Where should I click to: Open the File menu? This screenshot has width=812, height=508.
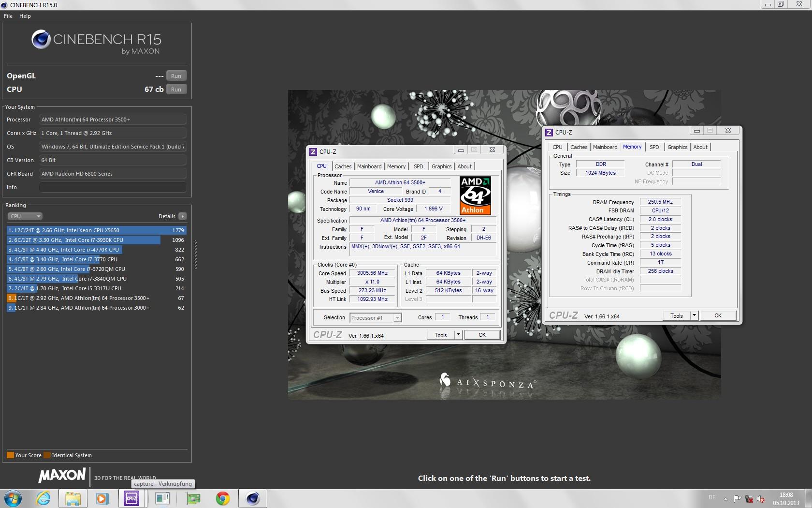[8, 16]
